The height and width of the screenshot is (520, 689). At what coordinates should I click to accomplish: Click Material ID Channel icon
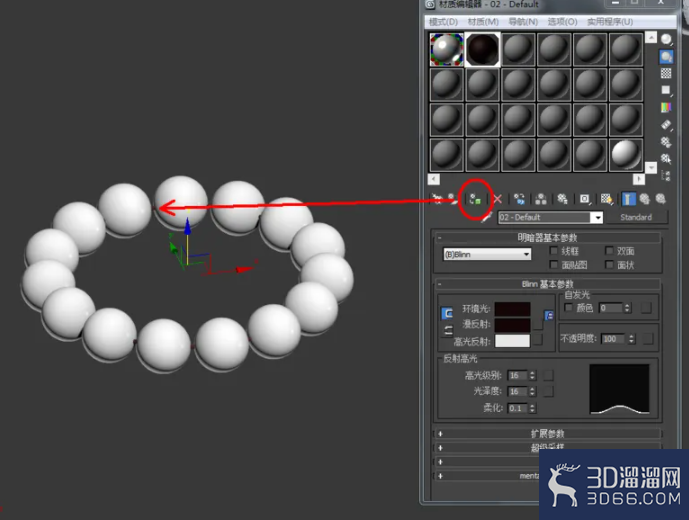click(x=584, y=199)
